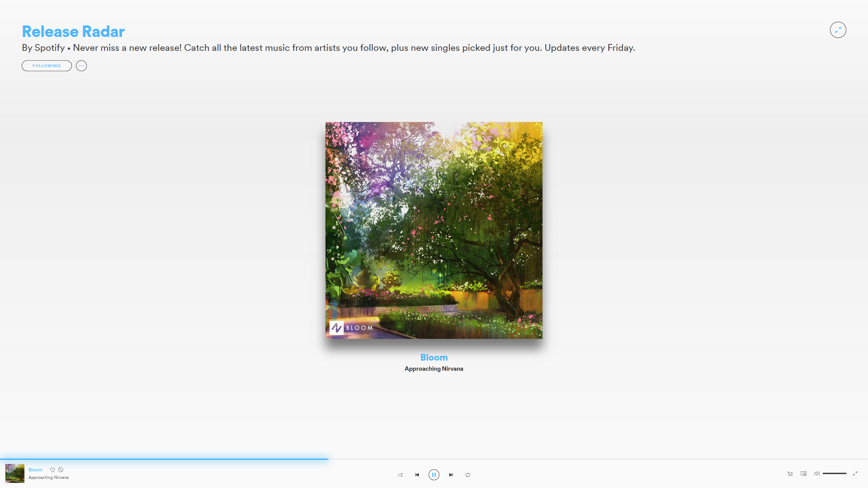
Task: Toggle repeat mode
Action: click(x=468, y=475)
